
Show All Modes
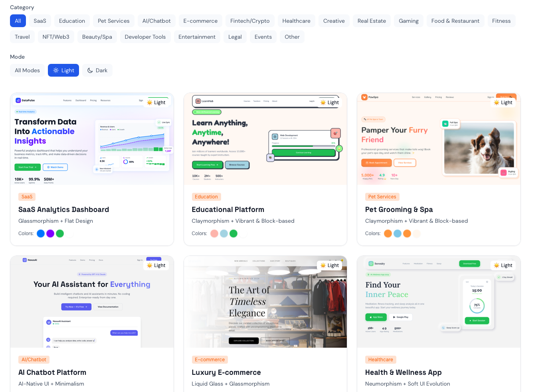(28, 70)
